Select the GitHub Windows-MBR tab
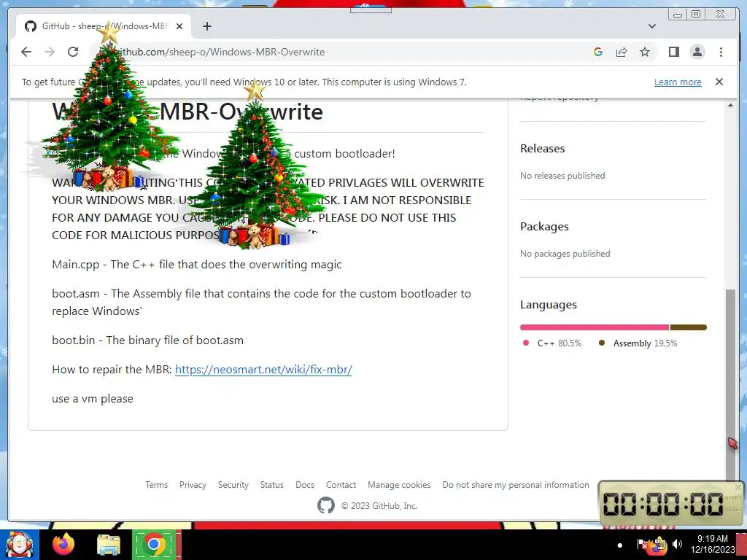This screenshot has height=560, width=747. [x=104, y=26]
